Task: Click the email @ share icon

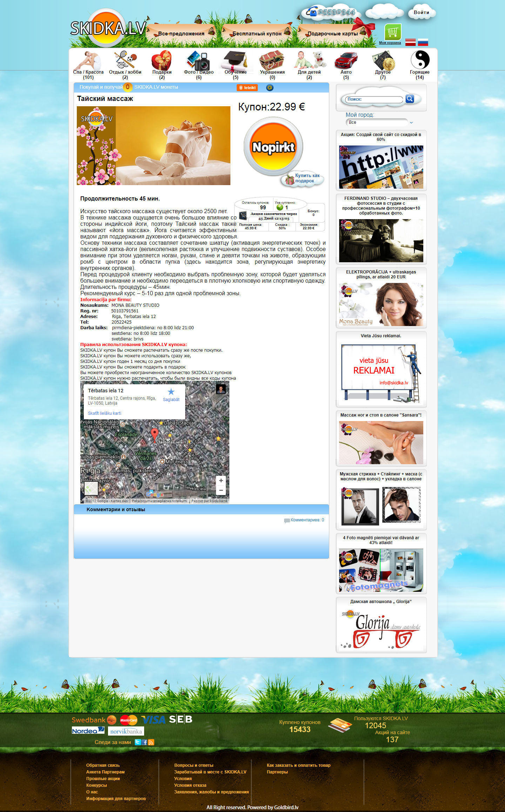Action: [x=270, y=88]
